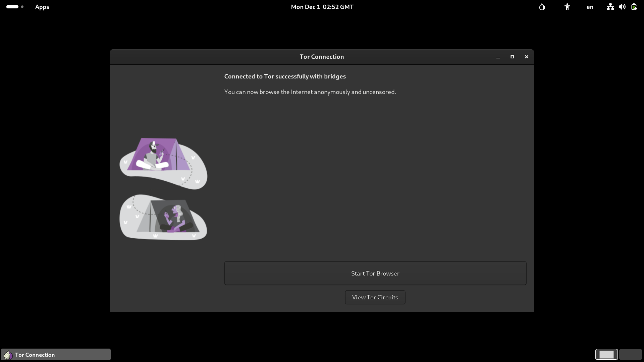Minimize the Tor Connection window

tap(498, 57)
